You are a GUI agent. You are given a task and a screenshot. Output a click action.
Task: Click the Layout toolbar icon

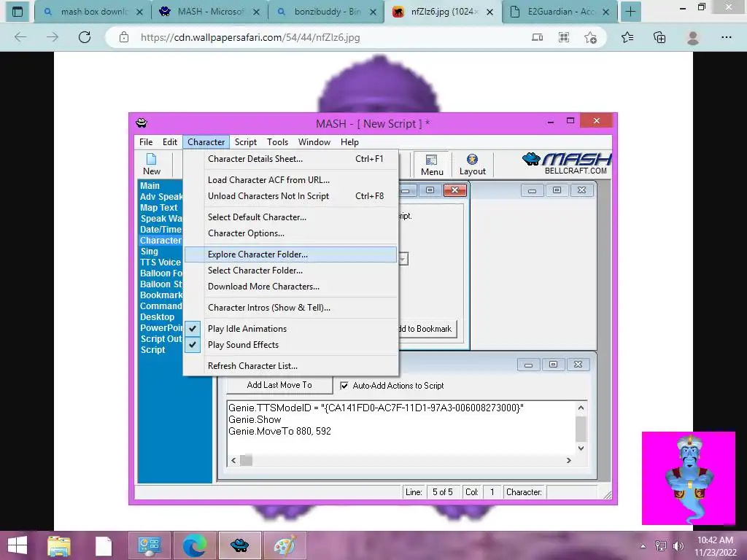472,165
